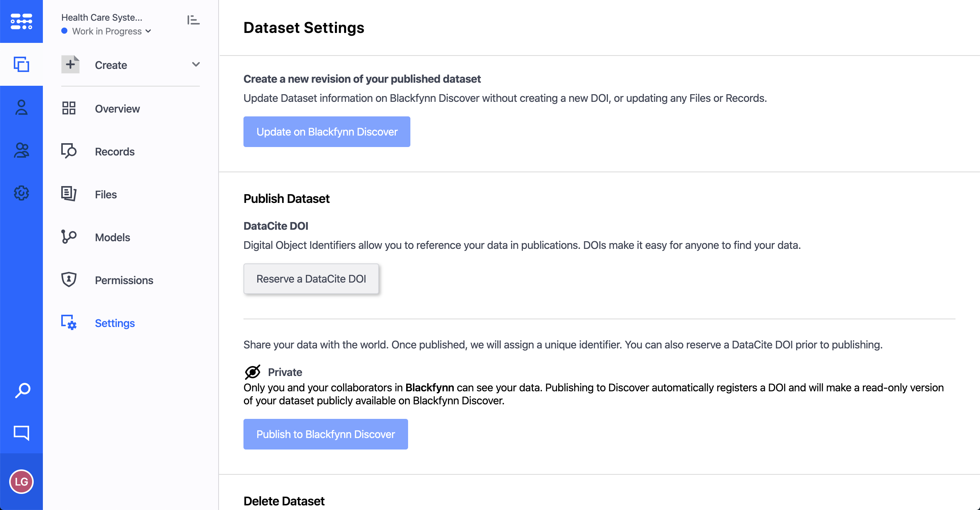Open the Permissions shield item
The height and width of the screenshot is (510, 980).
124,280
